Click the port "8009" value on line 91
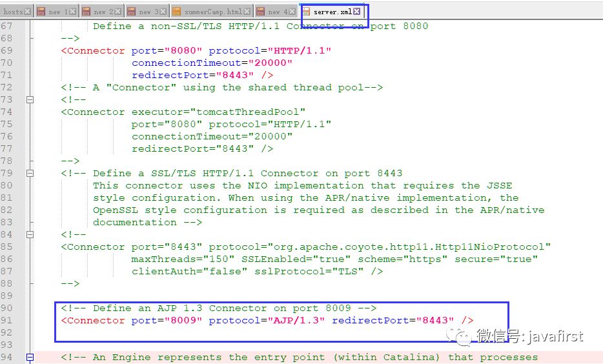 tap(183, 320)
